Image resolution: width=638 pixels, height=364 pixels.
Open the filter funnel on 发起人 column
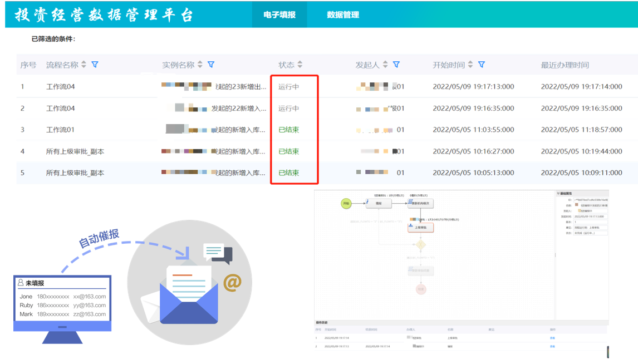397,64
